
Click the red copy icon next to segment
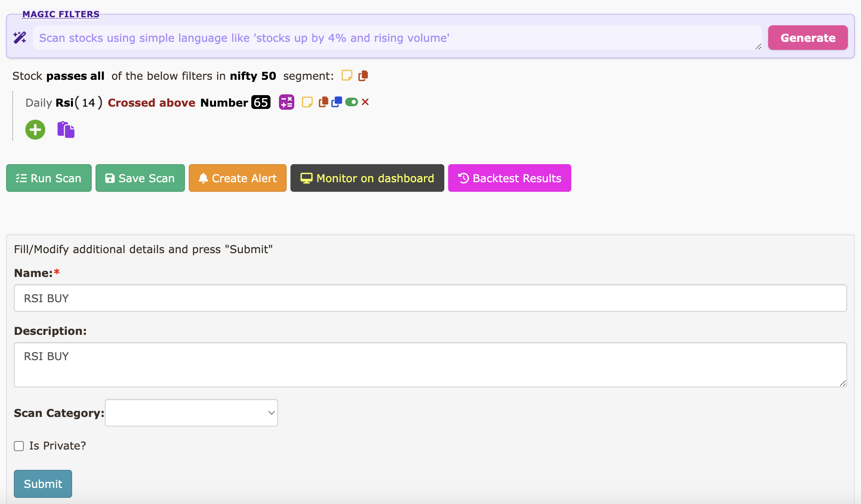click(363, 76)
